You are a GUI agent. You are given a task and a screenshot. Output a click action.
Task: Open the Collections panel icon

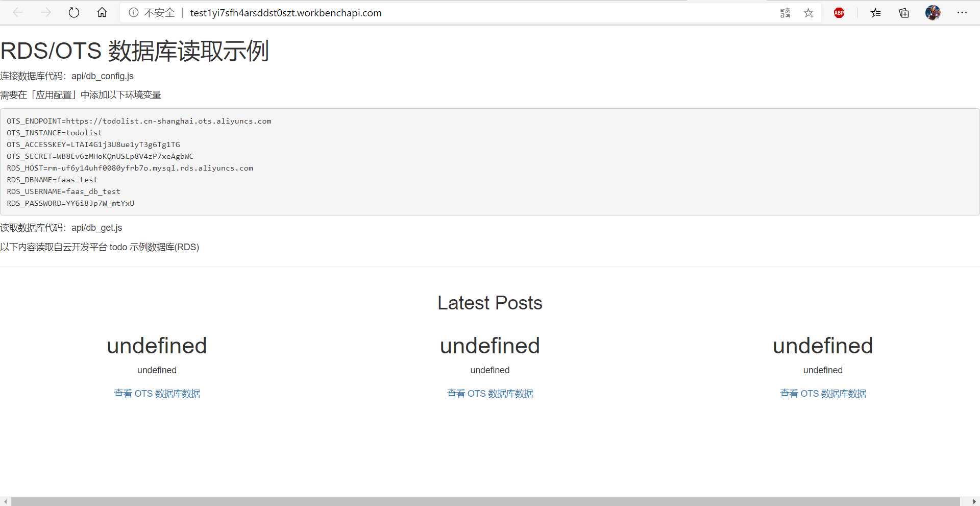click(904, 13)
